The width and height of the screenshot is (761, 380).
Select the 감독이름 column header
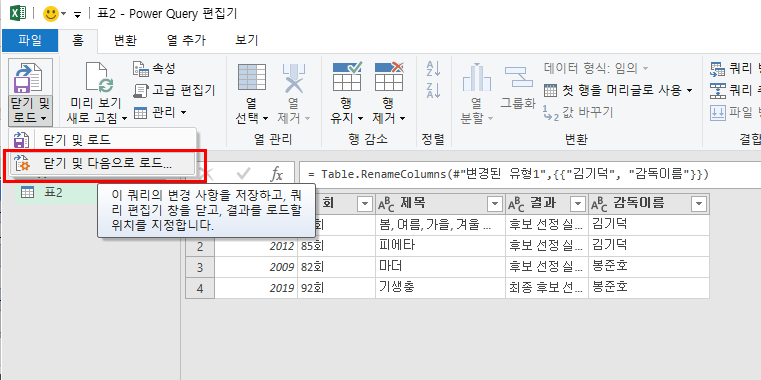[649, 205]
